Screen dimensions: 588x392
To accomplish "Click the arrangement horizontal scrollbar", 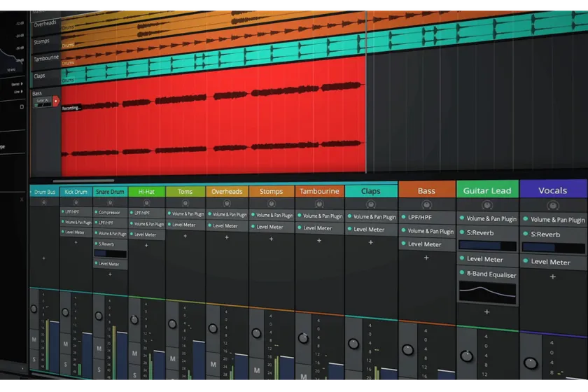I will pyautogui.click(x=83, y=181).
